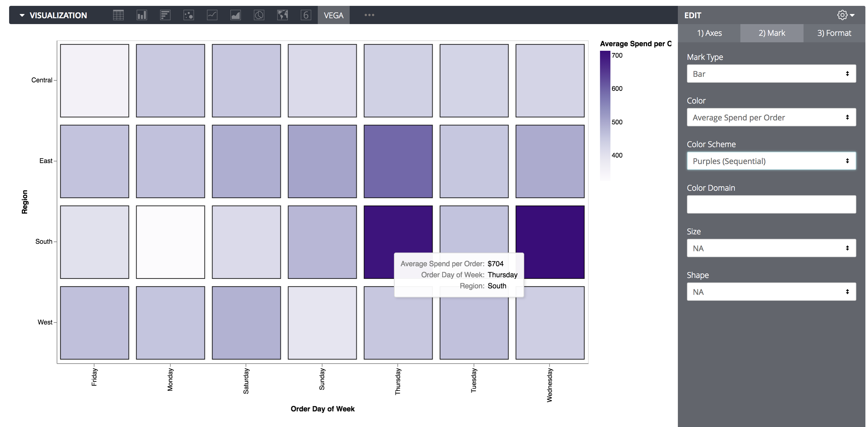The image size is (868, 427).
Task: Choose the horizontal bar chart icon
Action: pos(165,15)
